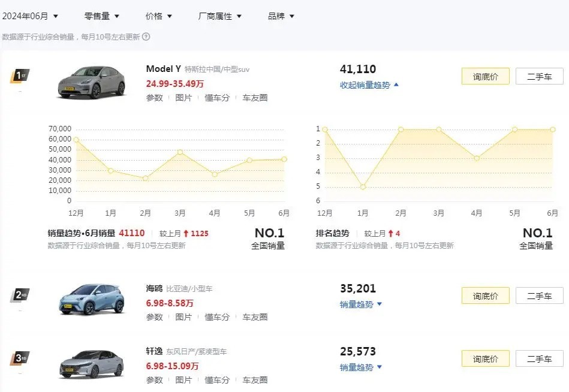Click 询底价 button for 海鸥

click(485, 295)
